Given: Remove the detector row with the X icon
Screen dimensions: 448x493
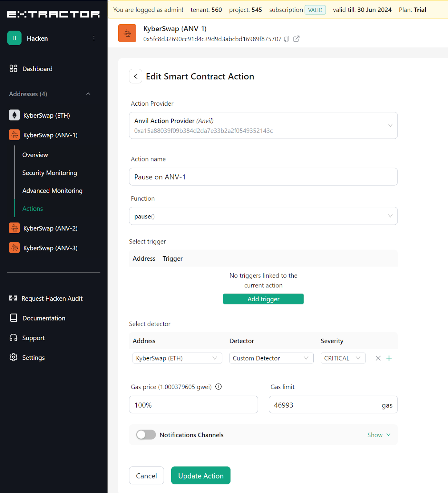Looking at the screenshot, I should 378,358.
